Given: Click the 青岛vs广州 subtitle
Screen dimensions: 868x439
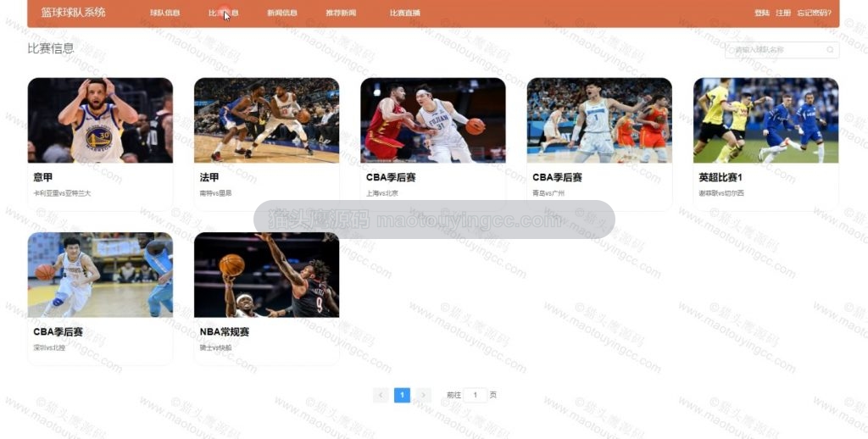Looking at the screenshot, I should pyautogui.click(x=548, y=193).
